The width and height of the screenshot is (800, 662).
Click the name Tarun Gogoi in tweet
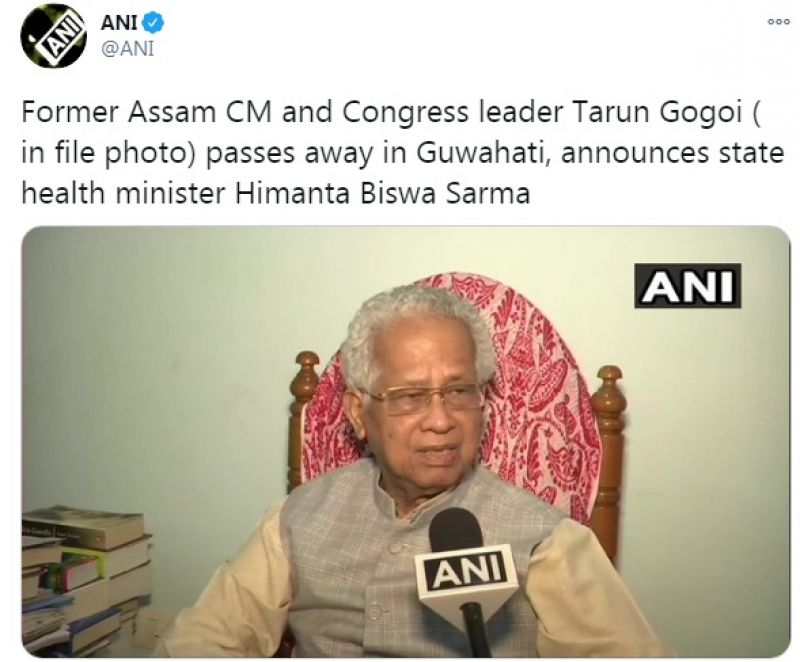point(657,112)
